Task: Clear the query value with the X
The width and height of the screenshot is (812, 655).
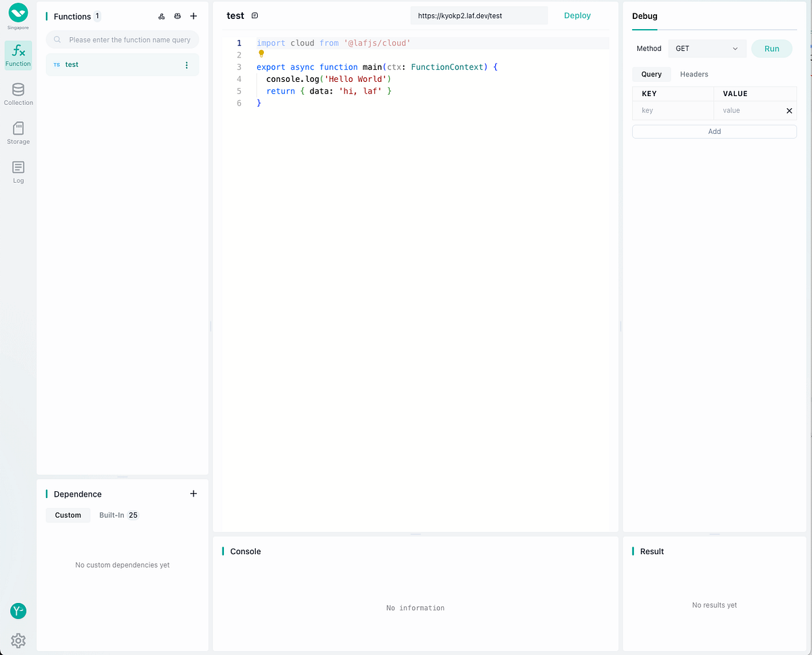Action: tap(789, 110)
